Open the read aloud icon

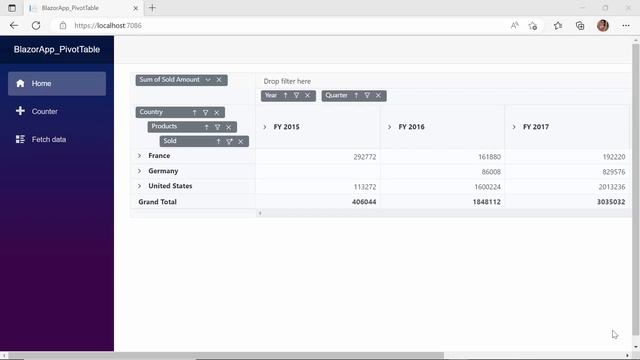point(514,25)
